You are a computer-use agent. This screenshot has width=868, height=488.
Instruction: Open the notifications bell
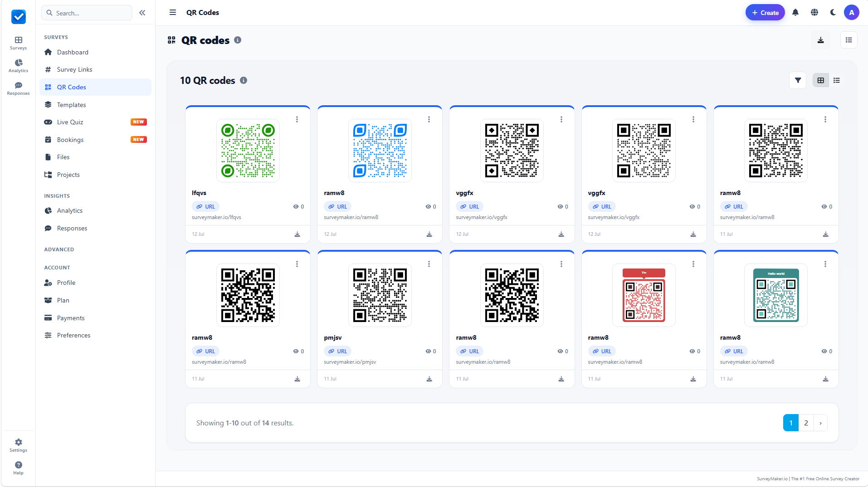795,13
